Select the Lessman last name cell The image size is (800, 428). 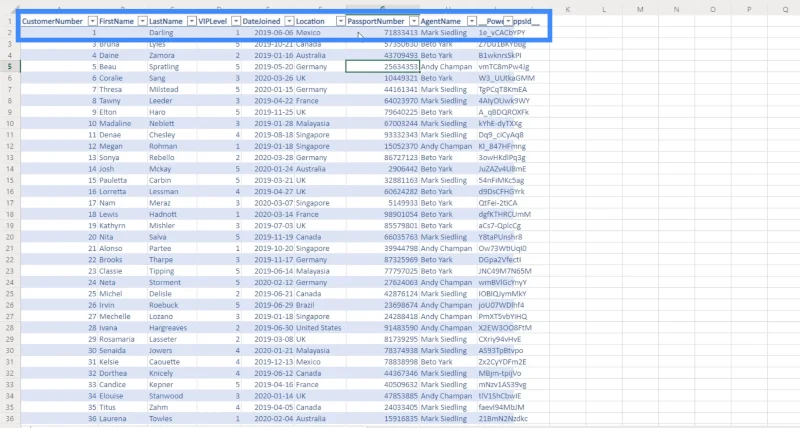[x=172, y=191]
